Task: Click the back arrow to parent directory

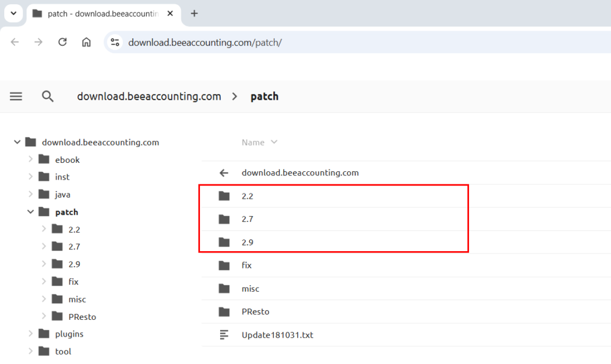Action: [x=224, y=173]
